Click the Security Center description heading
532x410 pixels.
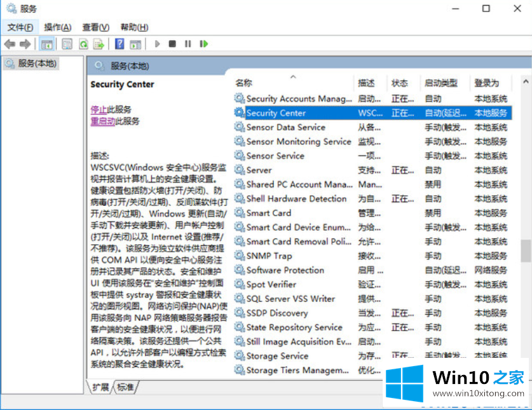point(122,84)
